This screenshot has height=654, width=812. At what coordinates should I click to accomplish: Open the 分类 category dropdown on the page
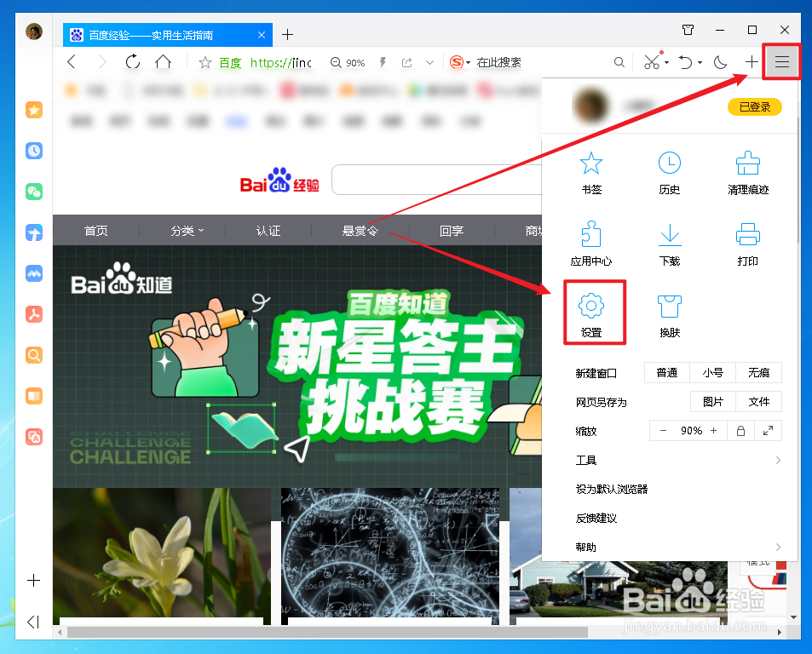pos(183,230)
